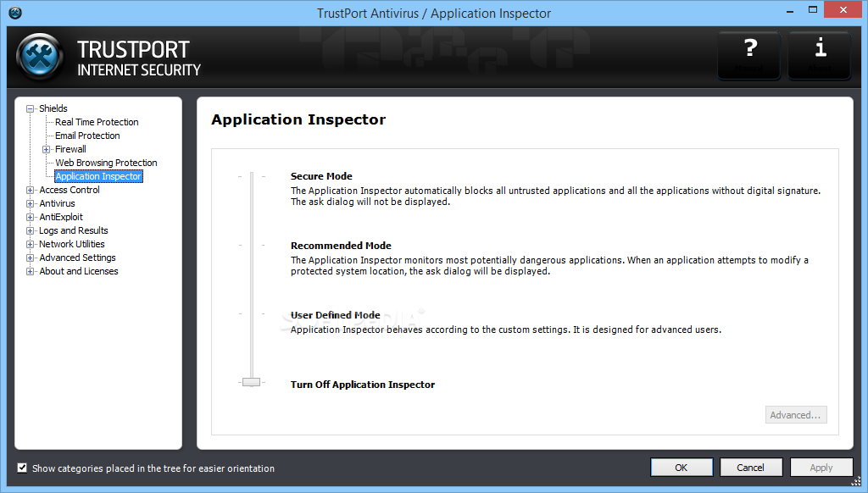Image resolution: width=868 pixels, height=493 pixels.
Task: Select Antivirus label in tree
Action: pos(57,203)
